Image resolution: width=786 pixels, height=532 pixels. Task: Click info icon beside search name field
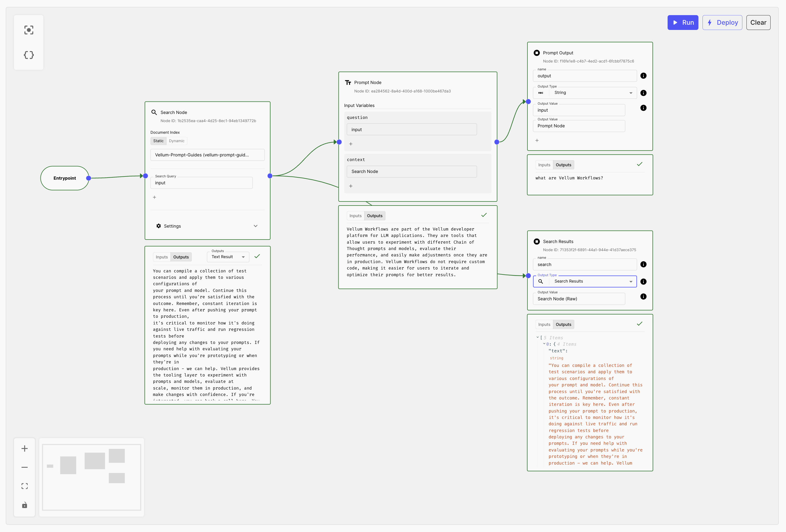[x=643, y=264]
